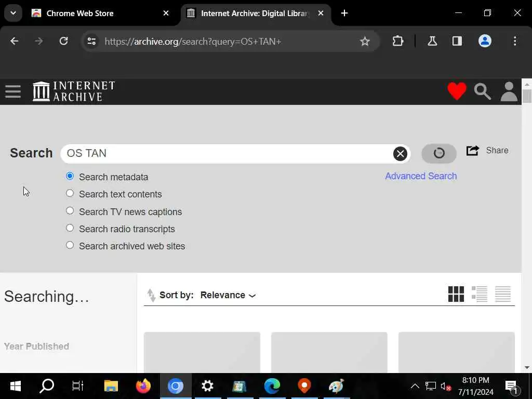Open the magnifier search icon in the Archive header
Image resolution: width=532 pixels, height=399 pixels.
pyautogui.click(x=482, y=91)
